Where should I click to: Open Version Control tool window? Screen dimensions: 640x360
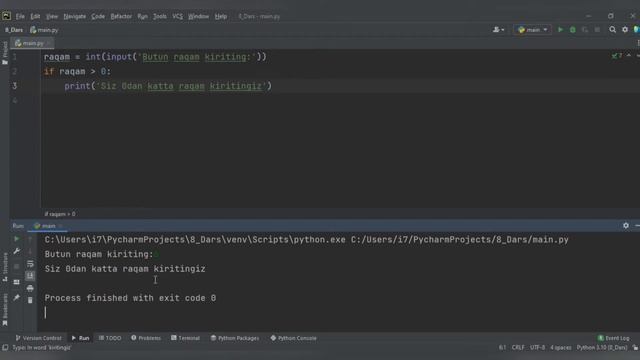coord(38,338)
